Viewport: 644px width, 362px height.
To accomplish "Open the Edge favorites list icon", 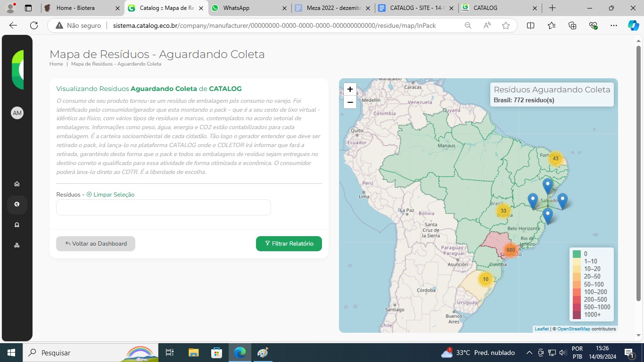I will [552, 25].
